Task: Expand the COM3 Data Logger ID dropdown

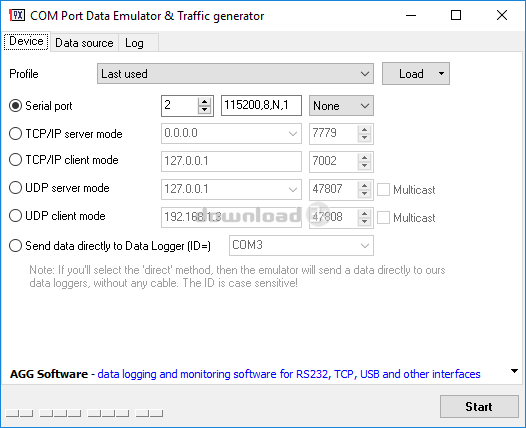Action: 301,246
